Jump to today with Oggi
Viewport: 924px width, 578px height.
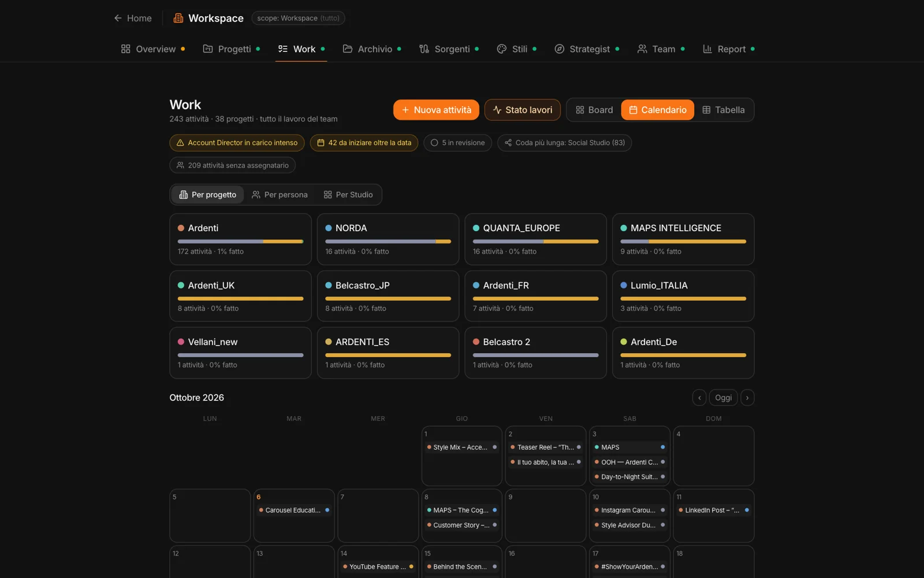pos(723,398)
